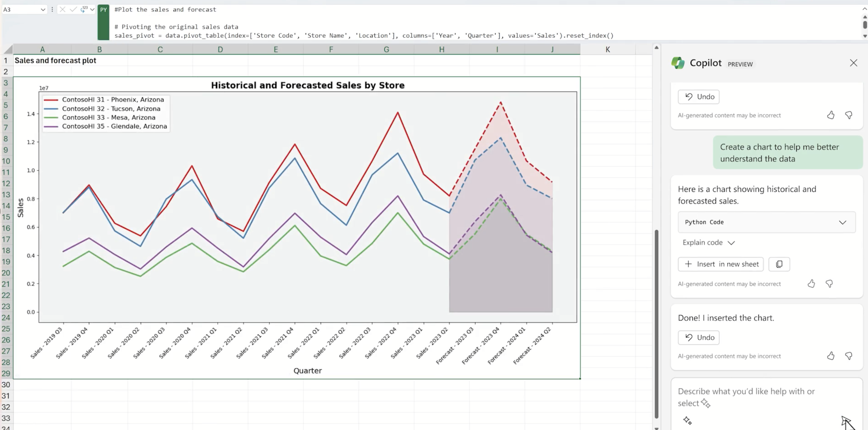Select column G header

(x=386, y=50)
